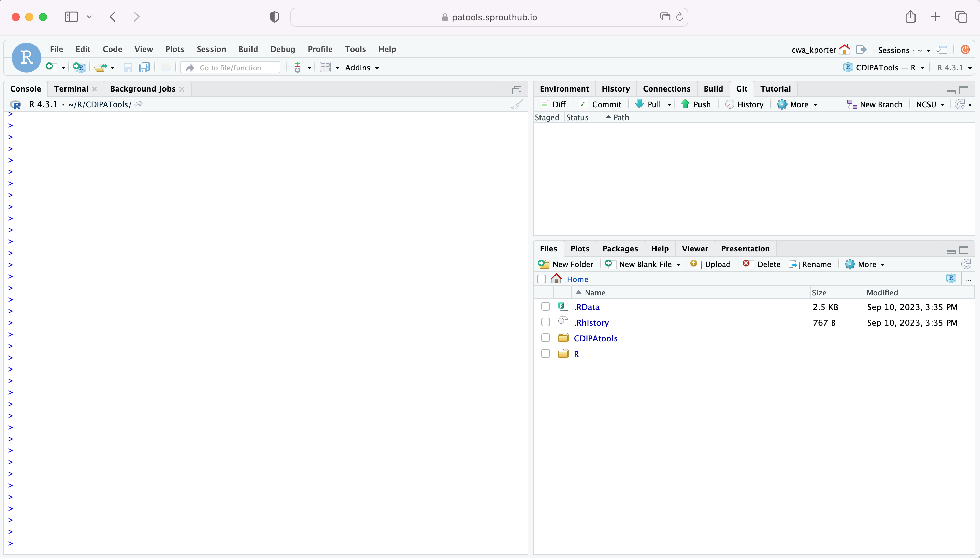
Task: Check the .RData file checkbox
Action: (x=546, y=307)
